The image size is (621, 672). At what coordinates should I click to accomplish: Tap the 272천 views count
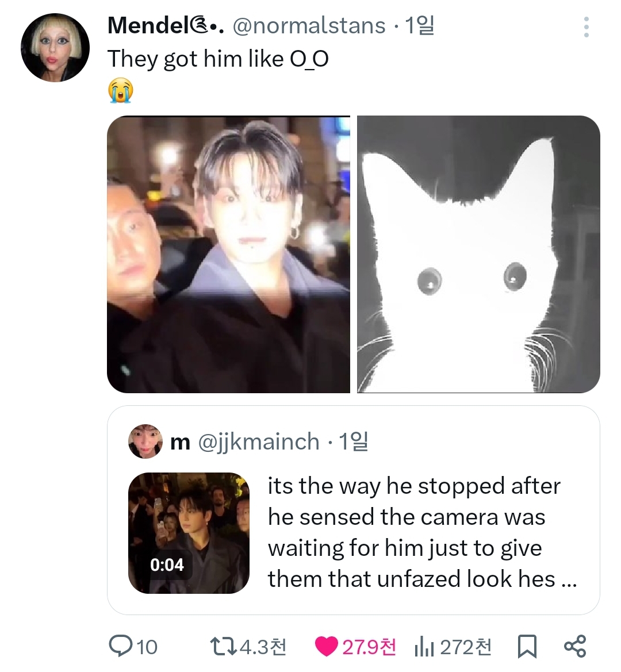coord(466,647)
